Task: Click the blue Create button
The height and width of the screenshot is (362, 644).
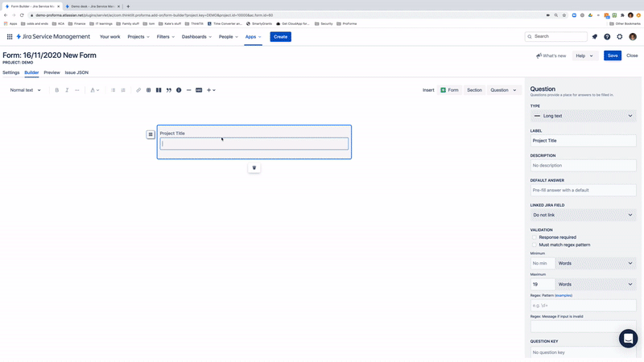Action: point(280,36)
